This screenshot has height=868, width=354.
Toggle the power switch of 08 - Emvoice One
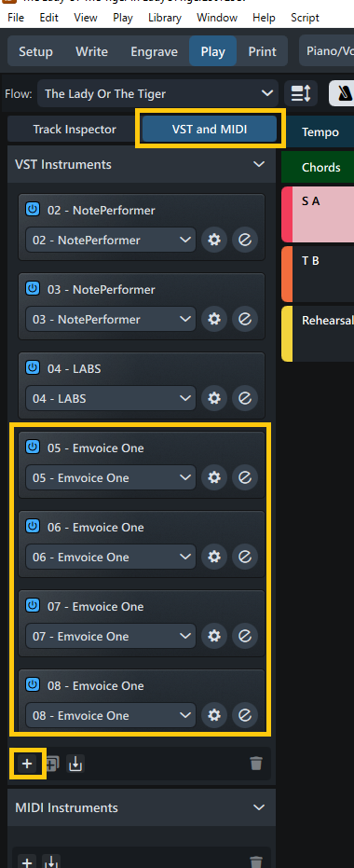pos(33,684)
